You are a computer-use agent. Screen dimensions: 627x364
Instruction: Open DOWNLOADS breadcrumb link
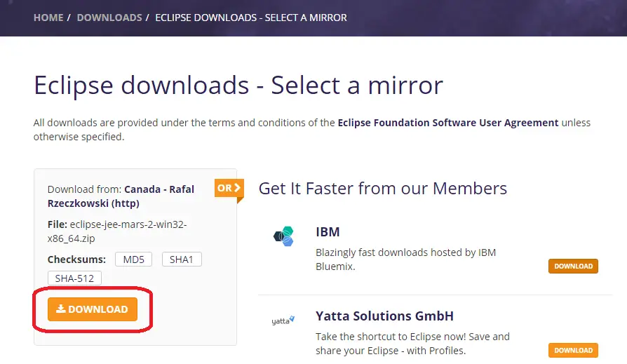109,18
